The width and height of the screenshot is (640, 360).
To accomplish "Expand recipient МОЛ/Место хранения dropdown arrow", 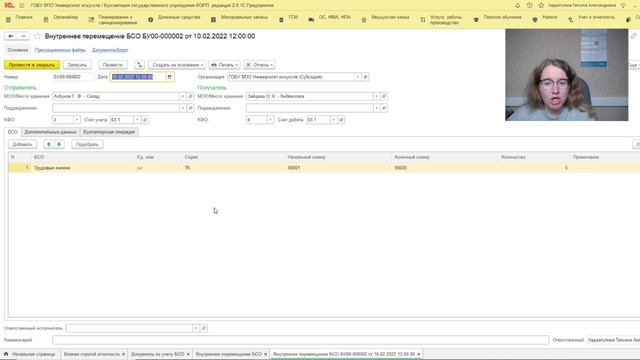I will point(376,96).
